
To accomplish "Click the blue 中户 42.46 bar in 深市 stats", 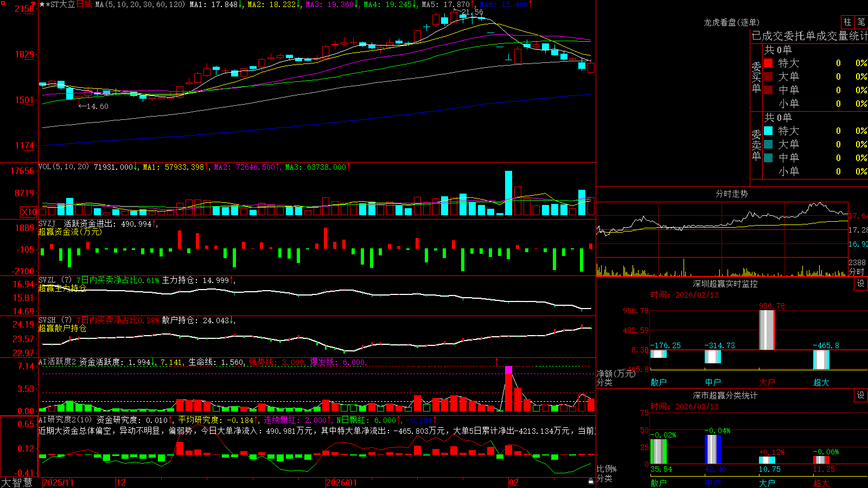I will pos(713,449).
